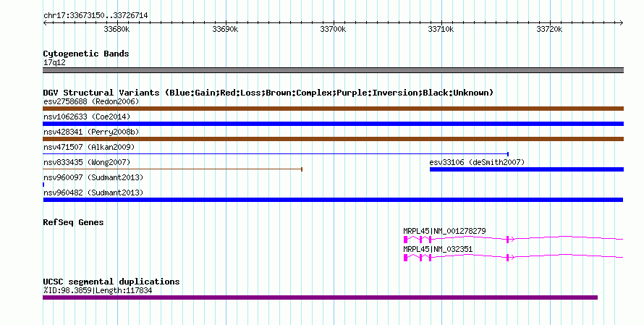Image resolution: width=644 pixels, height=325 pixels.
Task: Click the magenta MRPL45 NM_001278279 transcript glyph
Action: click(514, 239)
